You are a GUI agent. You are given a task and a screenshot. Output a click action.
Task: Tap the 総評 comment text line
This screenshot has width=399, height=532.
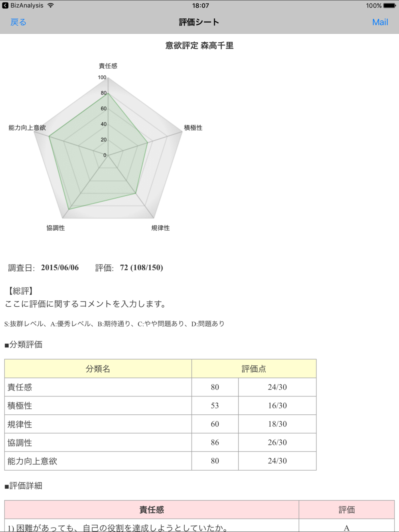[x=86, y=304]
